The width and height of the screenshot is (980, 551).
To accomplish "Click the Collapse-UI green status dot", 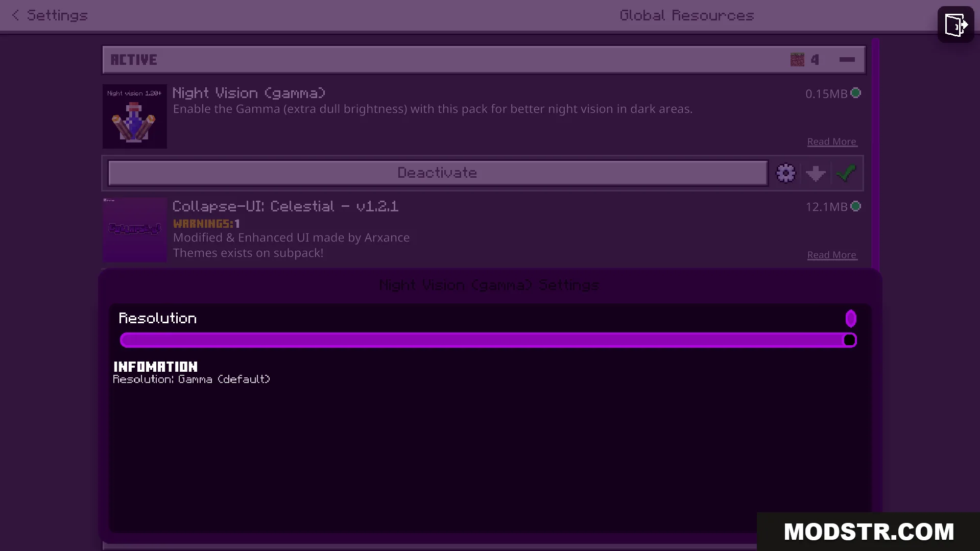I will click(856, 206).
